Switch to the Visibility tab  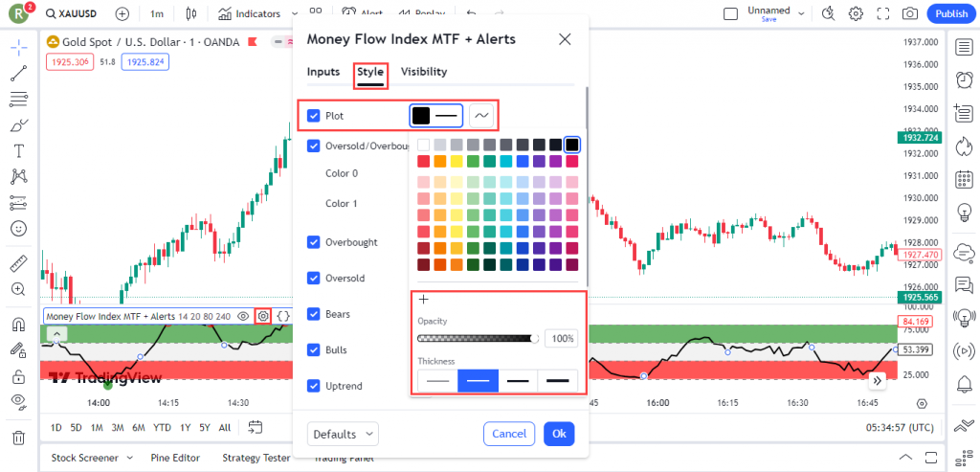(x=424, y=72)
